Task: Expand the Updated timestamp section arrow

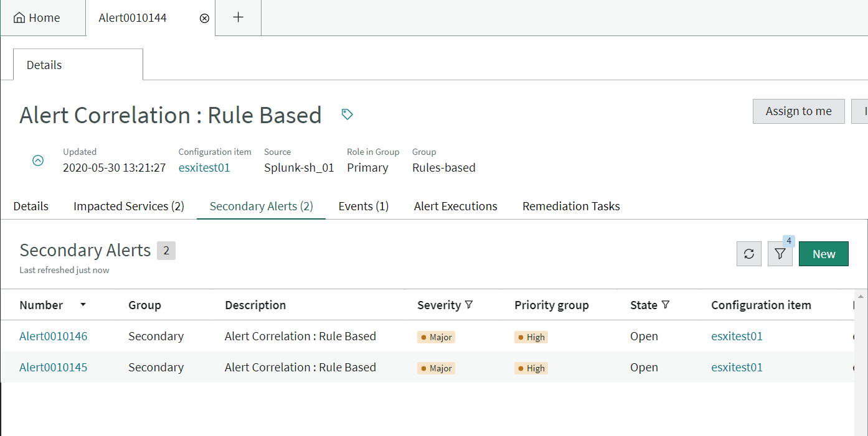Action: [38, 160]
